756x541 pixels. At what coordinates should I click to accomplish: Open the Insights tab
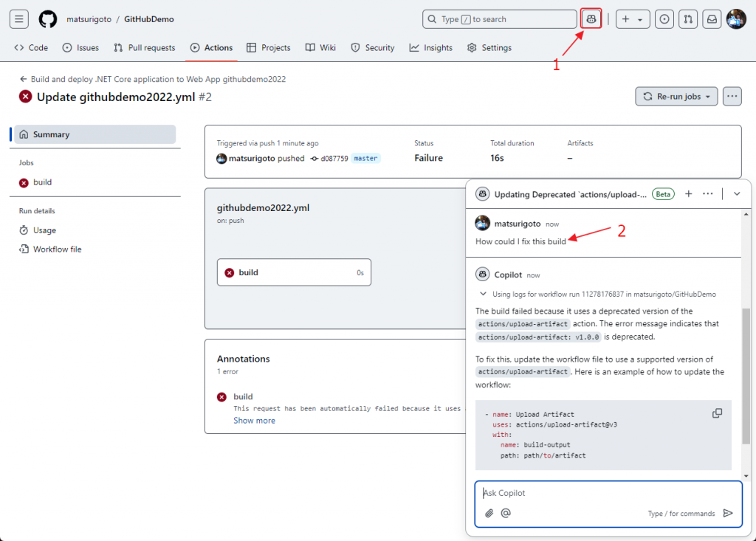[431, 48]
